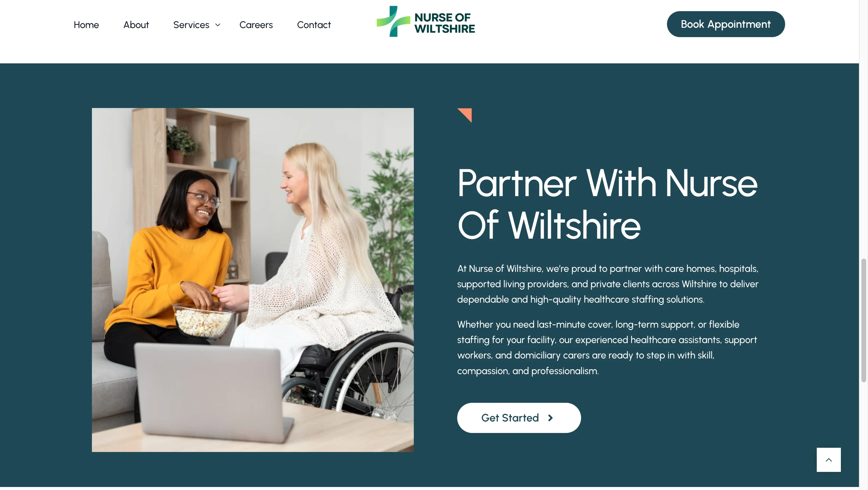868x490 pixels.
Task: Click the Nurse of Wiltshire logo text
Action: coord(445,23)
